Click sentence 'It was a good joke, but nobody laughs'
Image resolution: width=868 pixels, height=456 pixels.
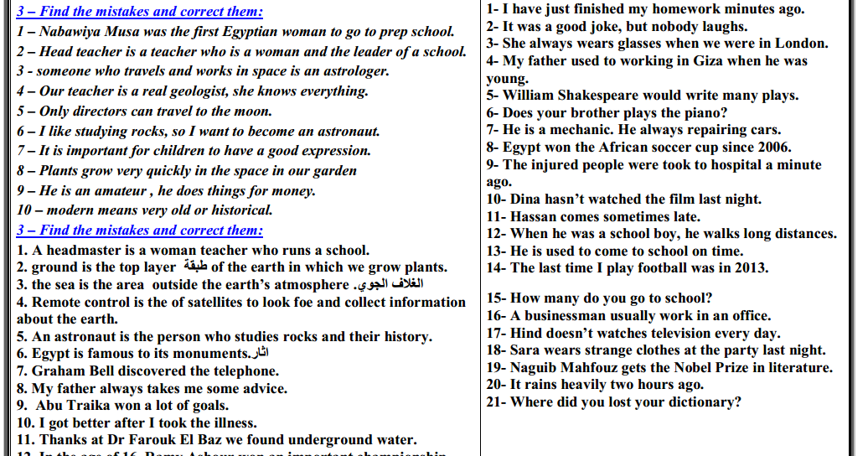click(617, 27)
